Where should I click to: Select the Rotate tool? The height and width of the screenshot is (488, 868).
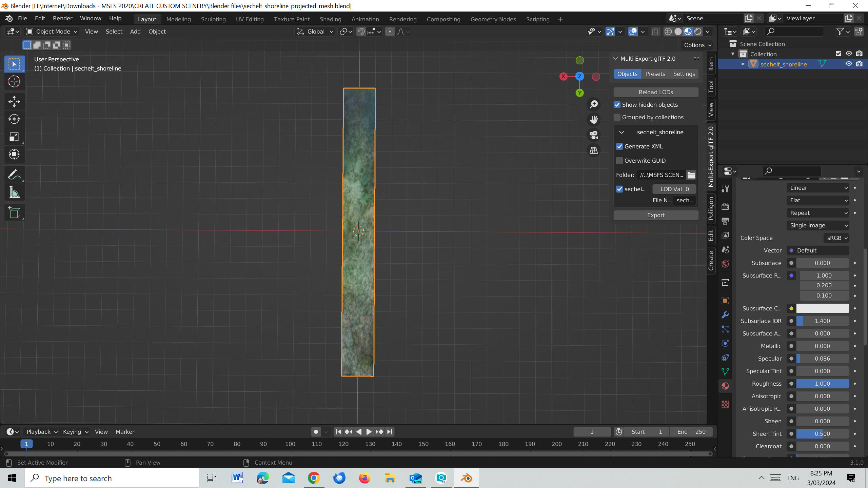(x=14, y=119)
